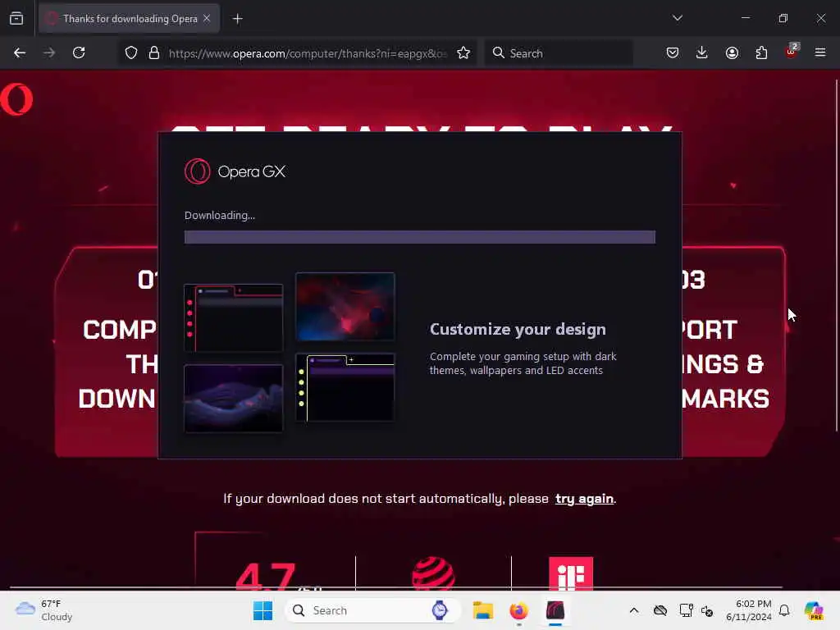Click the site security padlock icon
Image resolution: width=840 pixels, height=630 pixels.
[154, 53]
